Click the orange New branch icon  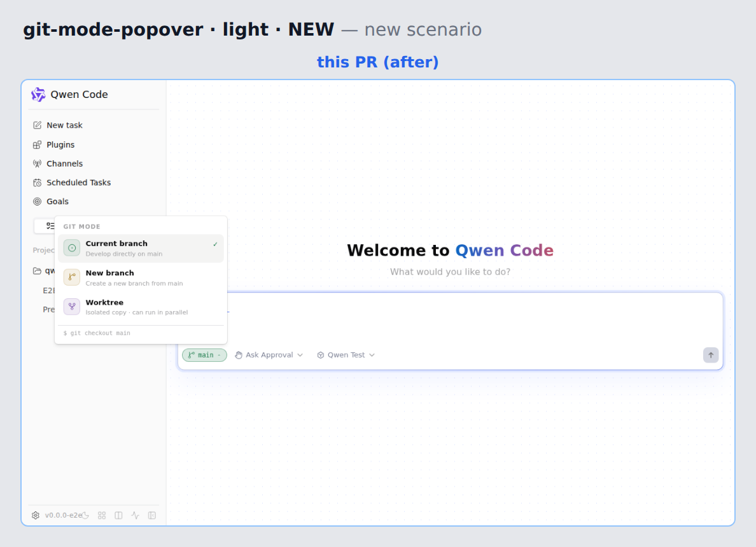pos(72,277)
